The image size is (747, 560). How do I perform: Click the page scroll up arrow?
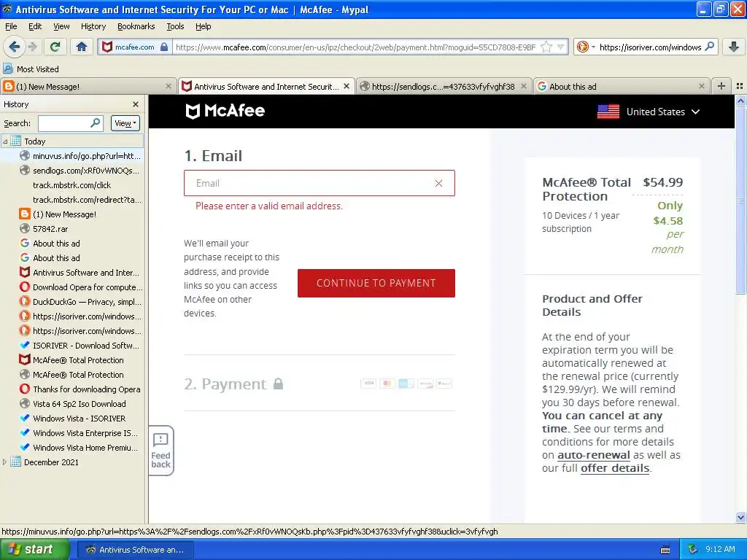(x=740, y=101)
